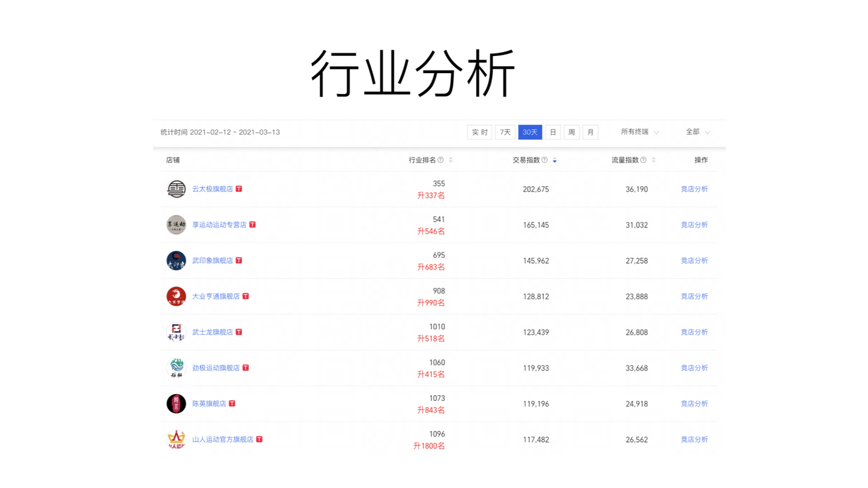The image size is (868, 488).
Task: Sort table by 行业排名 arrows
Action: click(x=451, y=160)
